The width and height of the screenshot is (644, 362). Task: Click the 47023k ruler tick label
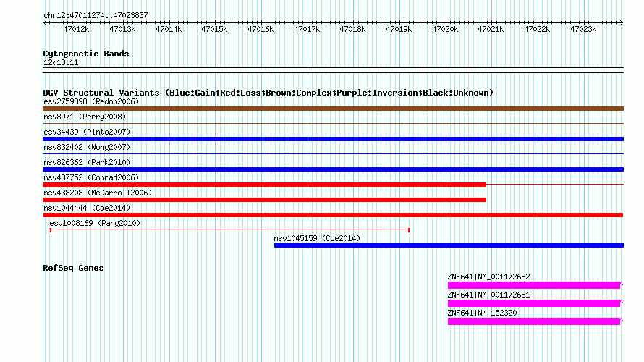point(584,29)
